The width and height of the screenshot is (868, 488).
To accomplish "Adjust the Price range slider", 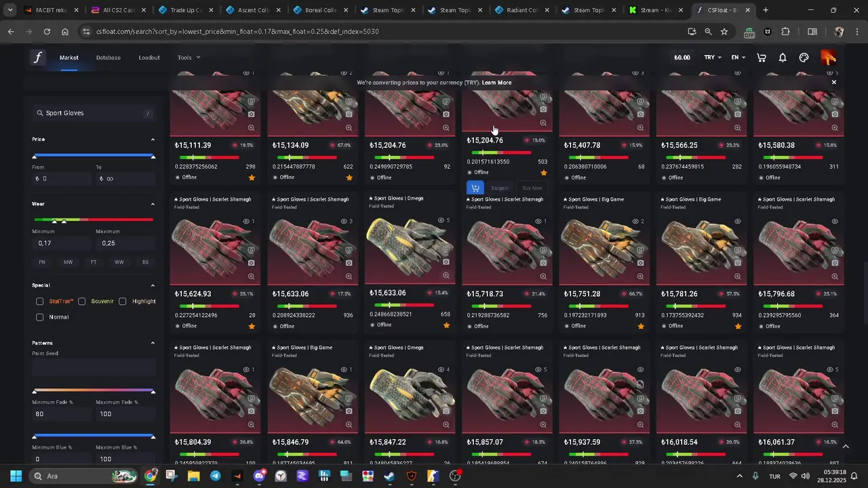I will click(x=94, y=157).
